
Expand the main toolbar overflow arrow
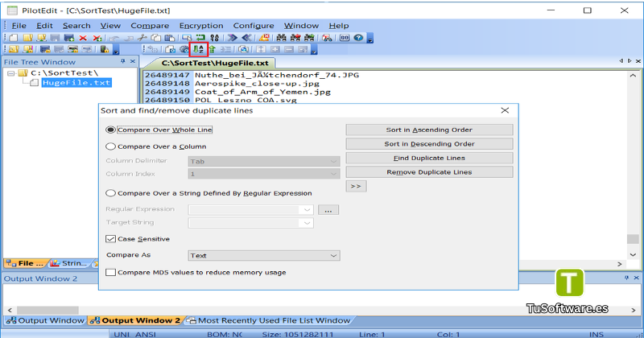[370, 39]
